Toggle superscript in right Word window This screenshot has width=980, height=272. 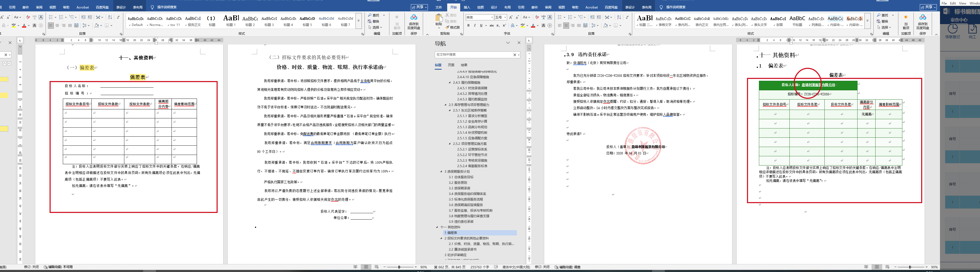[504, 25]
